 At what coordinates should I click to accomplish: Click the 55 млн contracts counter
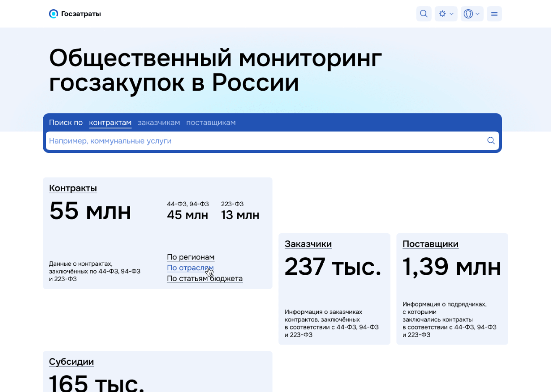pyautogui.click(x=90, y=212)
